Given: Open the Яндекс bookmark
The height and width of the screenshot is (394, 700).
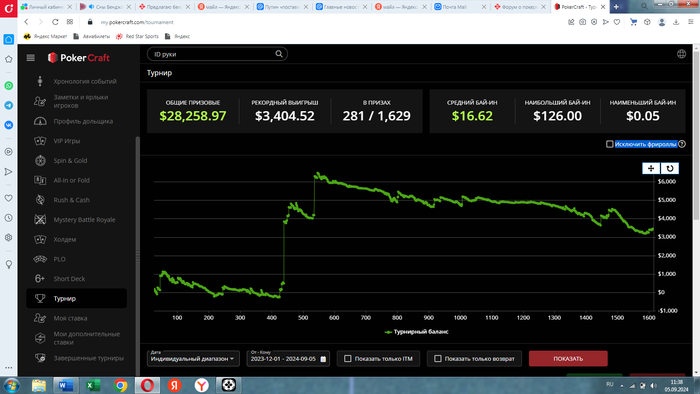Looking at the screenshot, I should pos(178,36).
